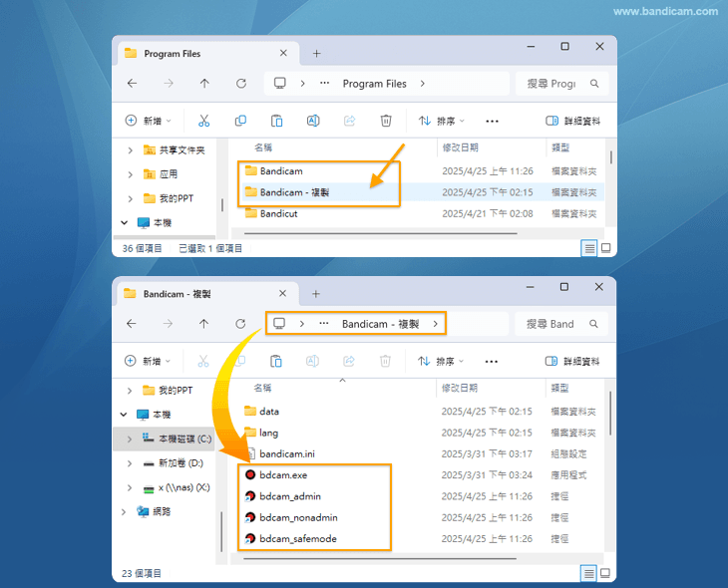This screenshot has width=728, height=588.
Task: Expand 应用 tree node
Action: (130, 174)
